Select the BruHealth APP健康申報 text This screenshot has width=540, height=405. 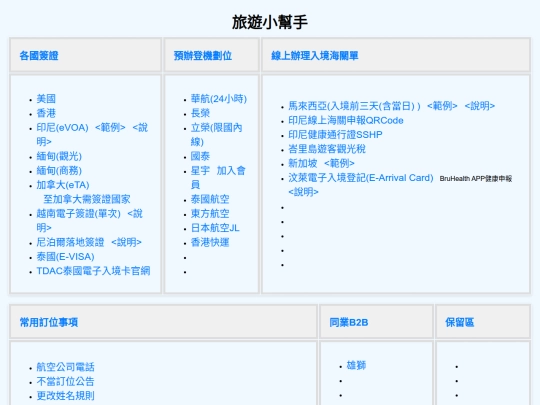pos(476,179)
